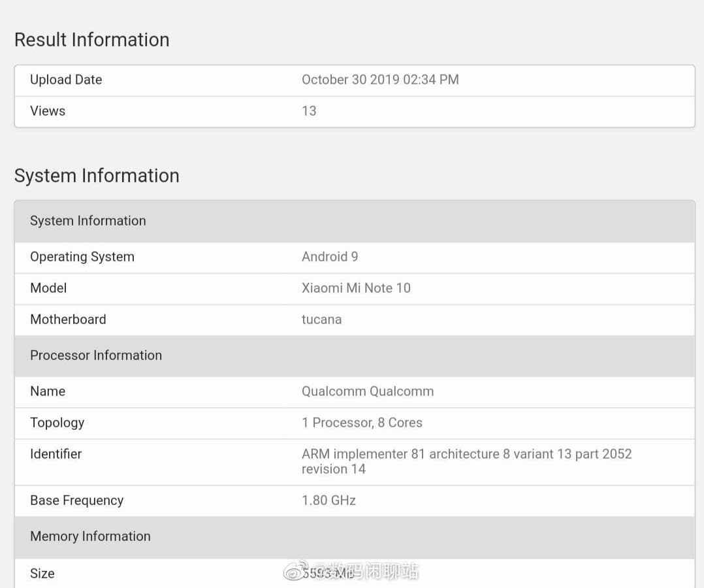Click the Xiaomi Mi Note 10 model value
The image size is (704, 588).
pyautogui.click(x=356, y=288)
